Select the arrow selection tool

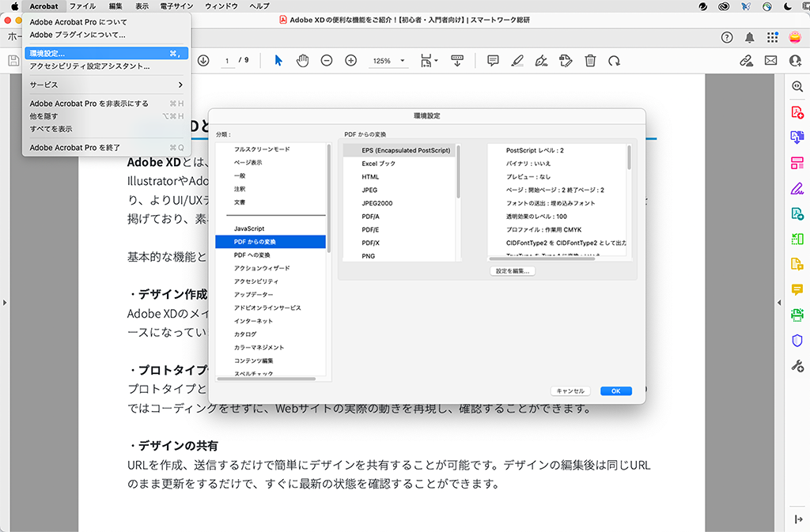(278, 61)
